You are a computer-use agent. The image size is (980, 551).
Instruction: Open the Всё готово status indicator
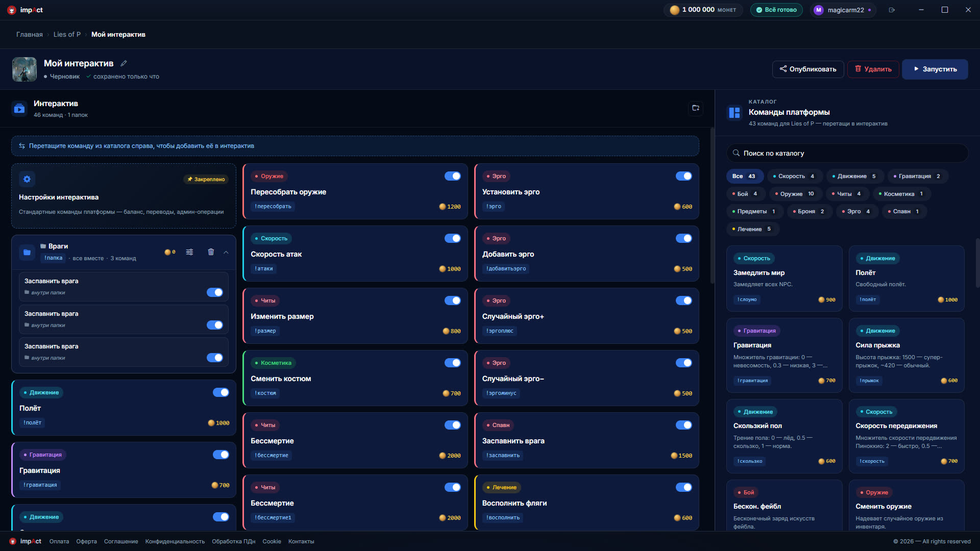[x=776, y=10]
